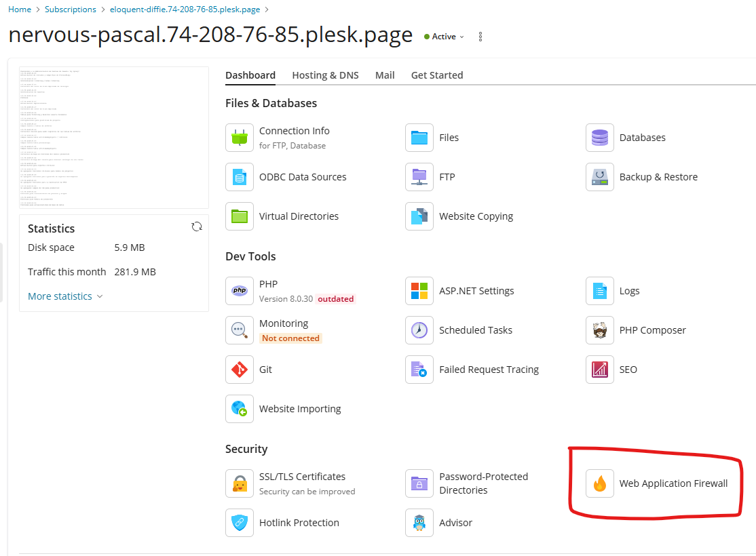Image resolution: width=756 pixels, height=556 pixels.
Task: Open the Backup & Restore icon
Action: tap(599, 177)
